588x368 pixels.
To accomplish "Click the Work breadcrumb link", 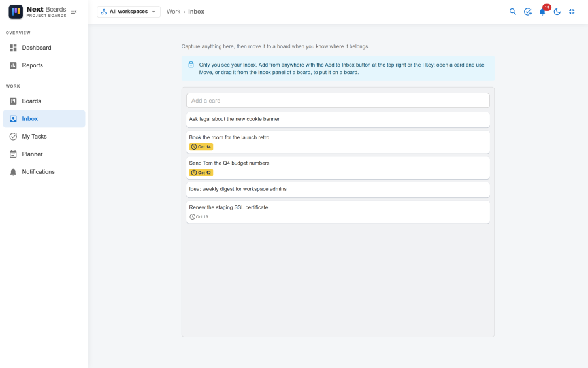I will 173,12.
